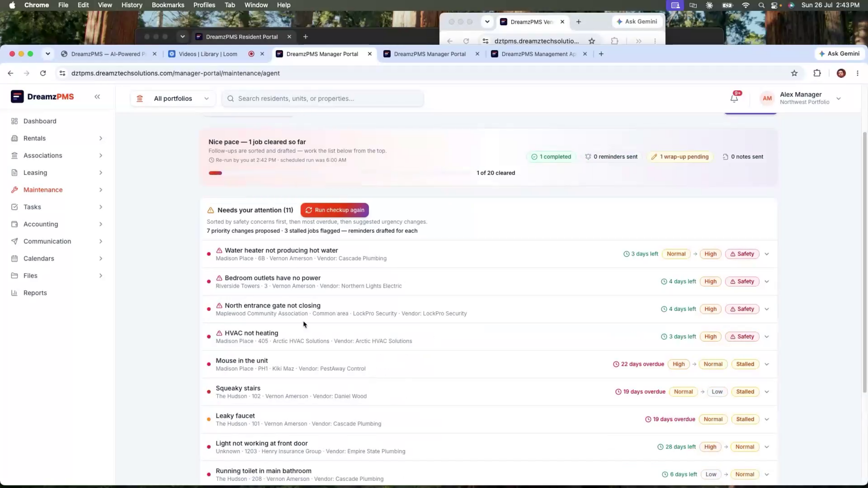Screen dimensions: 868x488
Task: Click the Associations icon in sidebar
Action: click(14, 155)
